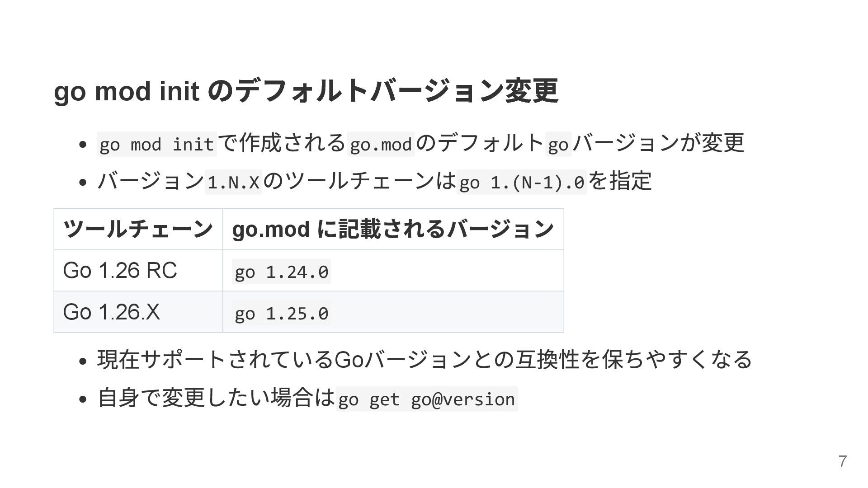Click the 'go.mod' code snippet
Image resolution: width=868 pixels, height=488 pixels.
(x=381, y=144)
